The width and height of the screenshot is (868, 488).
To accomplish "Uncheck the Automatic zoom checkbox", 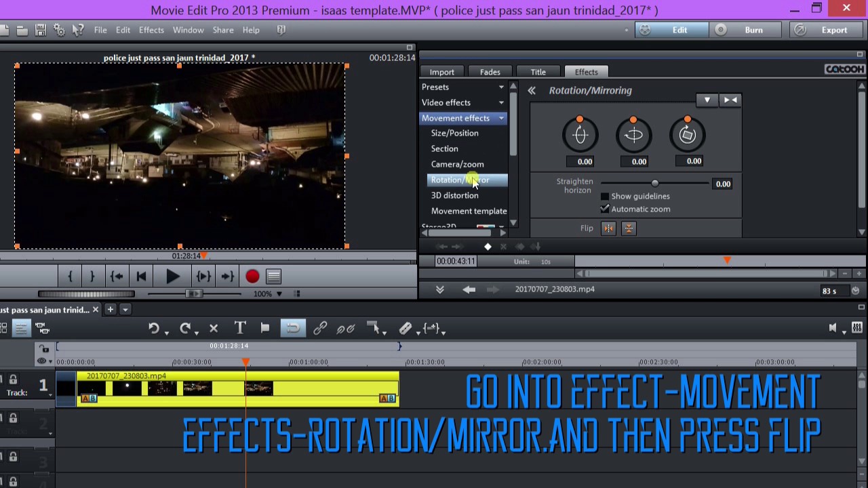I will pyautogui.click(x=605, y=209).
